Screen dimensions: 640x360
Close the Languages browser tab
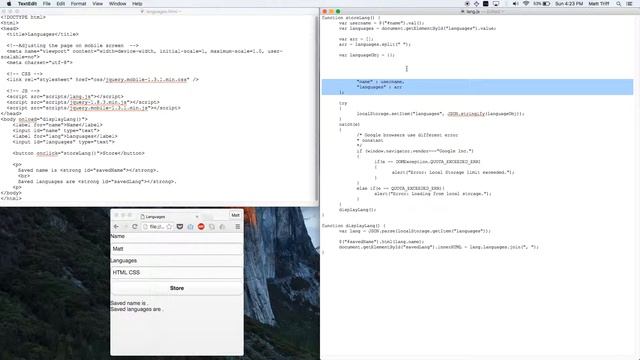[x=197, y=216]
